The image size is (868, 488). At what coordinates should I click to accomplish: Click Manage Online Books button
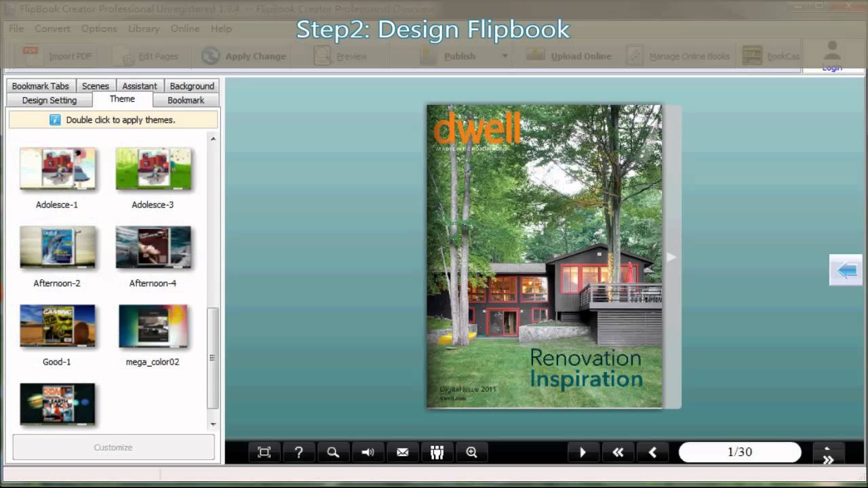677,56
